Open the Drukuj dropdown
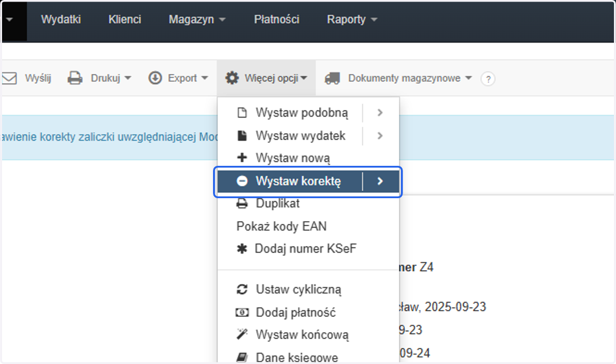The width and height of the screenshot is (616, 364). pyautogui.click(x=111, y=79)
